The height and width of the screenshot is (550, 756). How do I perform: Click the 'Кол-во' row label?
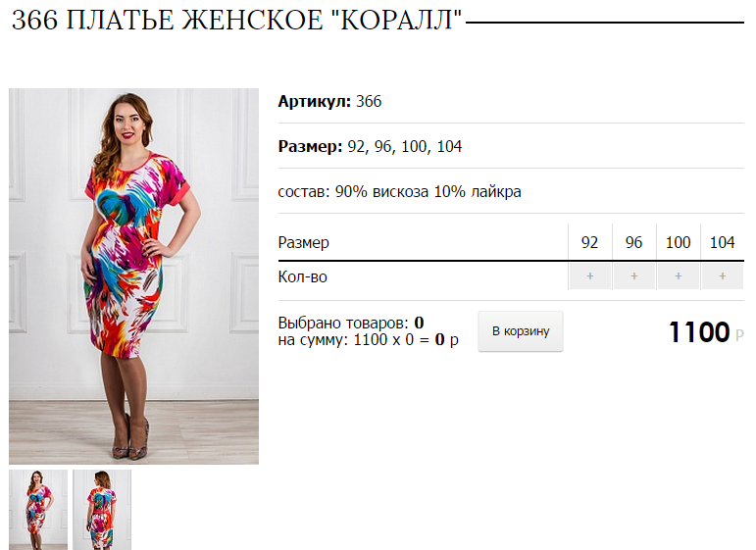click(302, 276)
